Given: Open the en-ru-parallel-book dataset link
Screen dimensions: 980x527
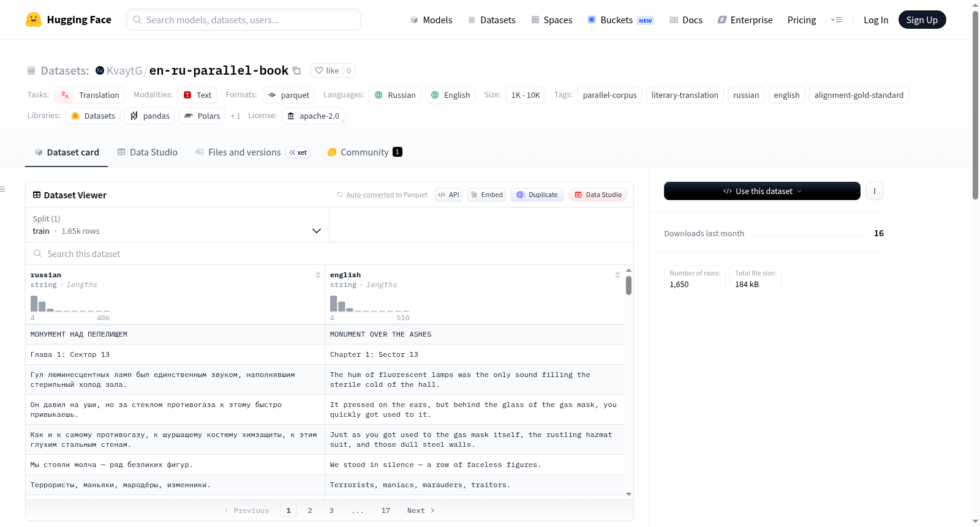Looking at the screenshot, I should (x=219, y=70).
